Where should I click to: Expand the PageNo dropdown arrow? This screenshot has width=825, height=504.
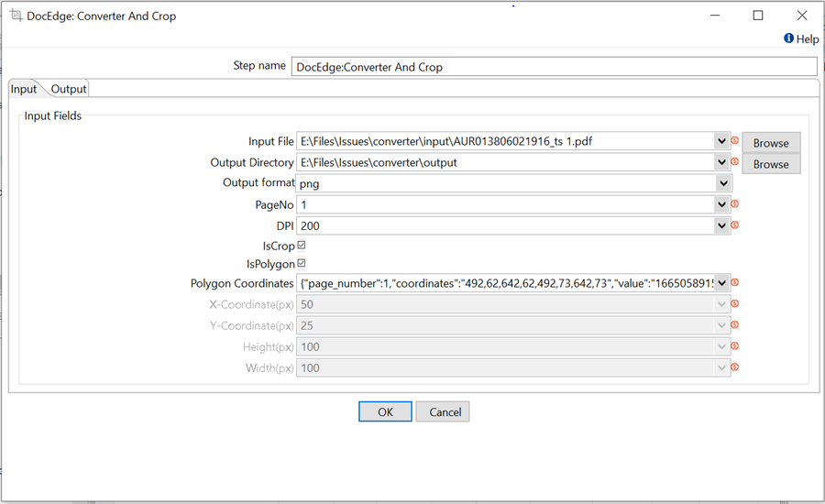[722, 204]
